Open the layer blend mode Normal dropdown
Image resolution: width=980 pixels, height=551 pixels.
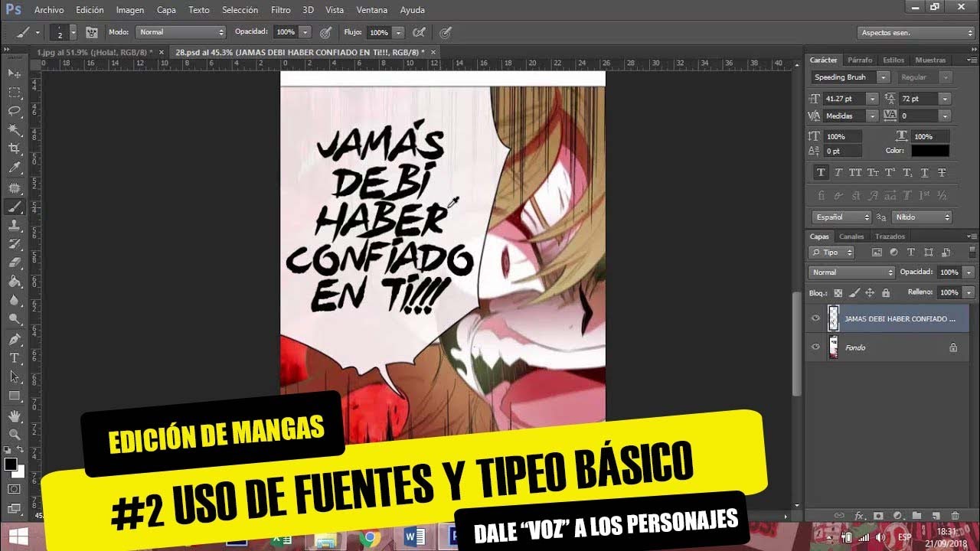(851, 272)
